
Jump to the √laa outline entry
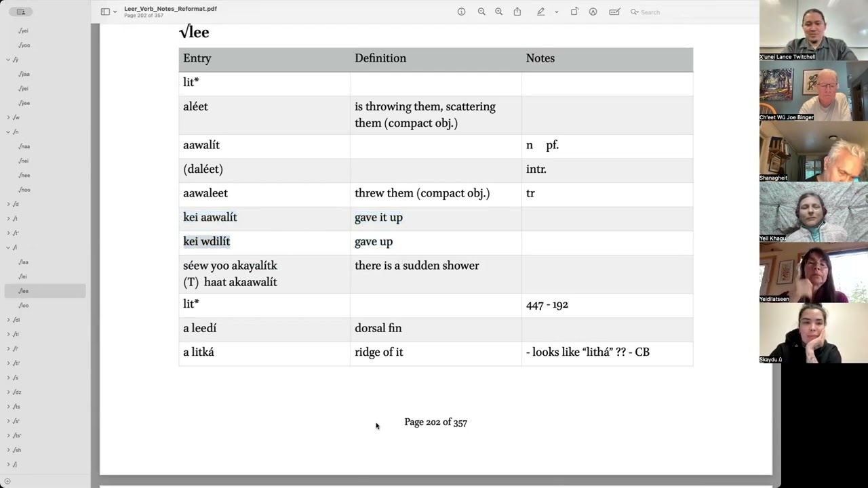(24, 262)
